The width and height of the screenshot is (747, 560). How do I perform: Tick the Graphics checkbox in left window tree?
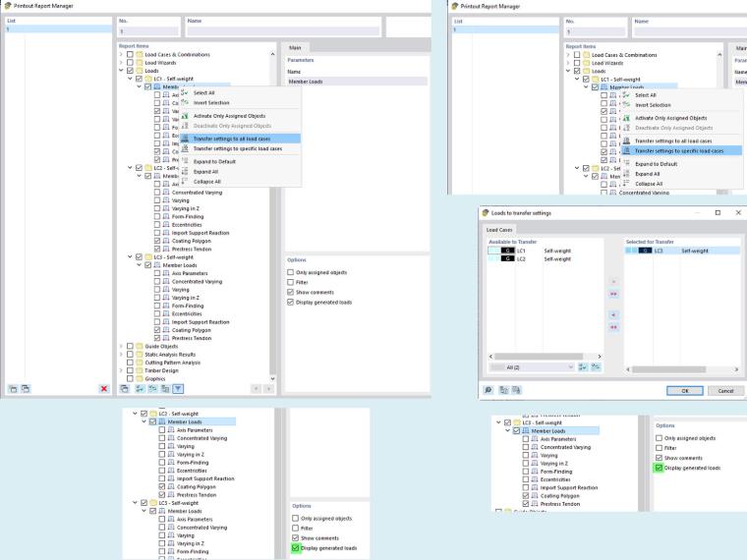pyautogui.click(x=130, y=378)
